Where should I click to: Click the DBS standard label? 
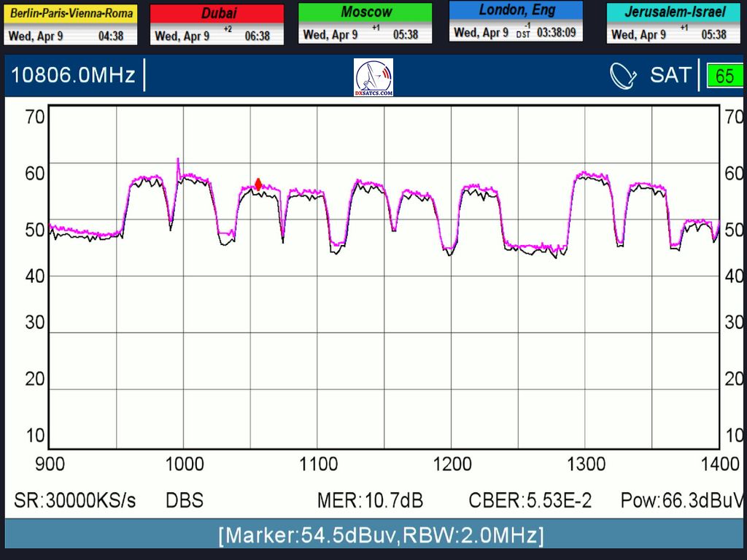(184, 501)
